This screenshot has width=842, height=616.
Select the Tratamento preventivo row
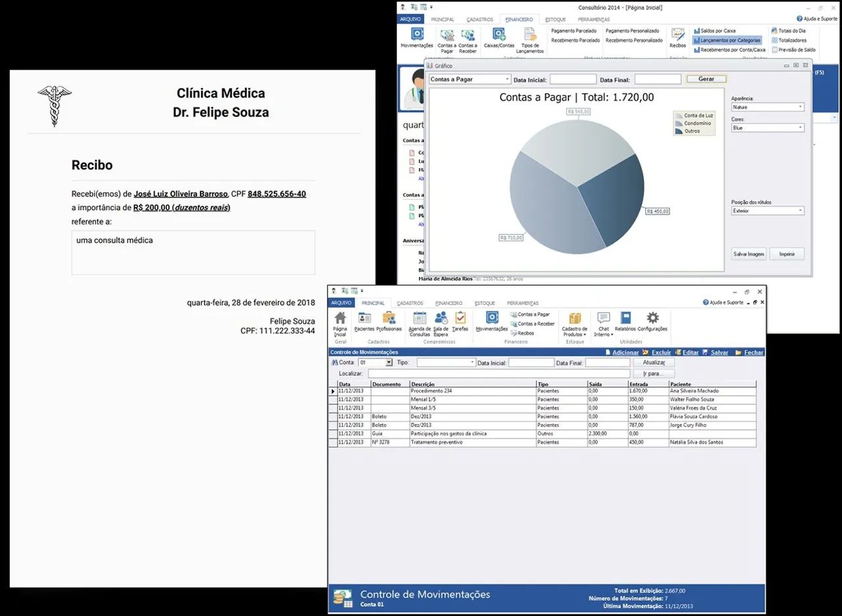(x=543, y=442)
